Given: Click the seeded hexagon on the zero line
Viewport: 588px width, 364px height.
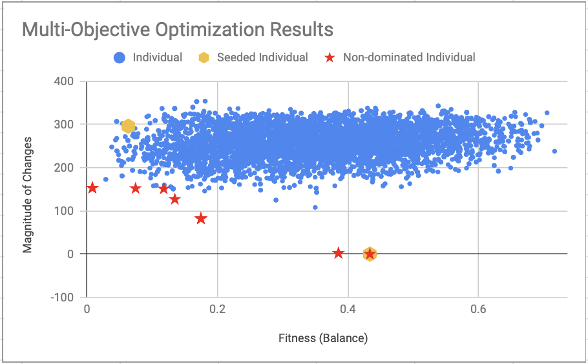Looking at the screenshot, I should 370,254.
